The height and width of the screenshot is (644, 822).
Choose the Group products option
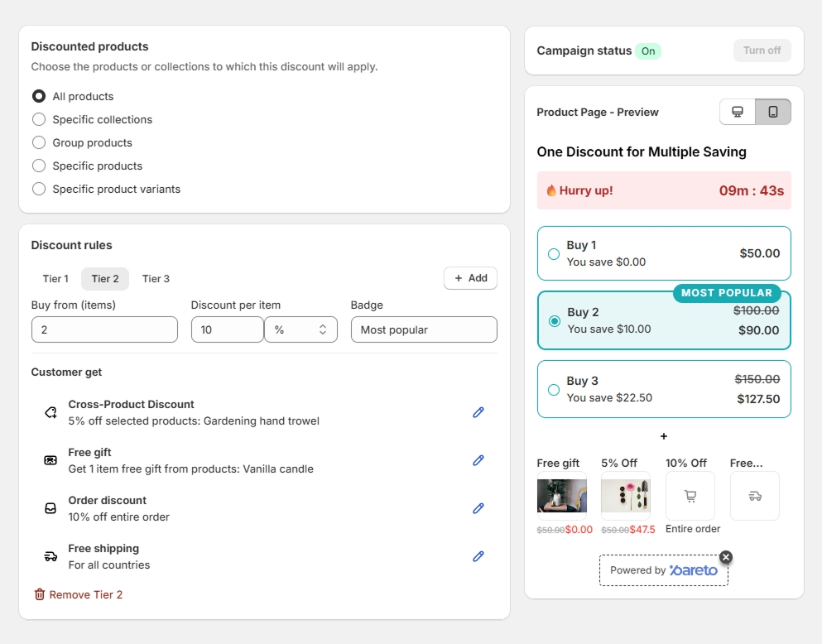click(x=39, y=142)
